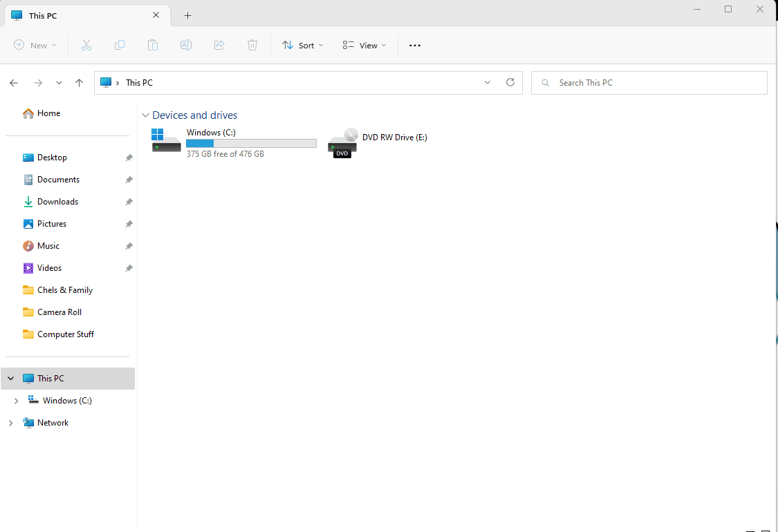Click the Search This PC field
This screenshot has width=778, height=532.
pos(649,83)
